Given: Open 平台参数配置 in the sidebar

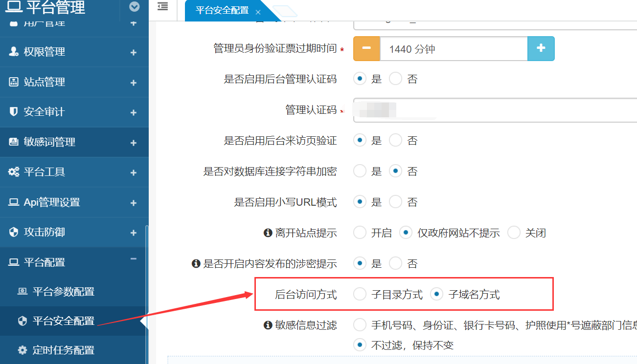Looking at the screenshot, I should click(x=63, y=292).
